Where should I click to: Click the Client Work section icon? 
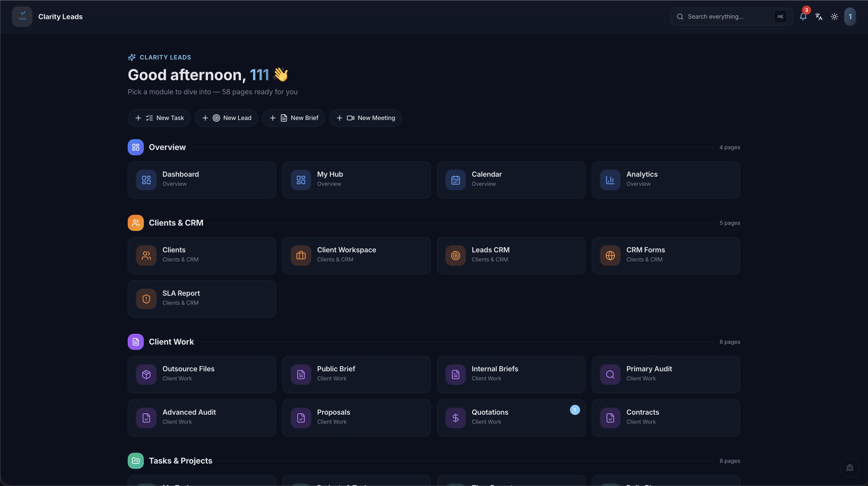coord(136,342)
